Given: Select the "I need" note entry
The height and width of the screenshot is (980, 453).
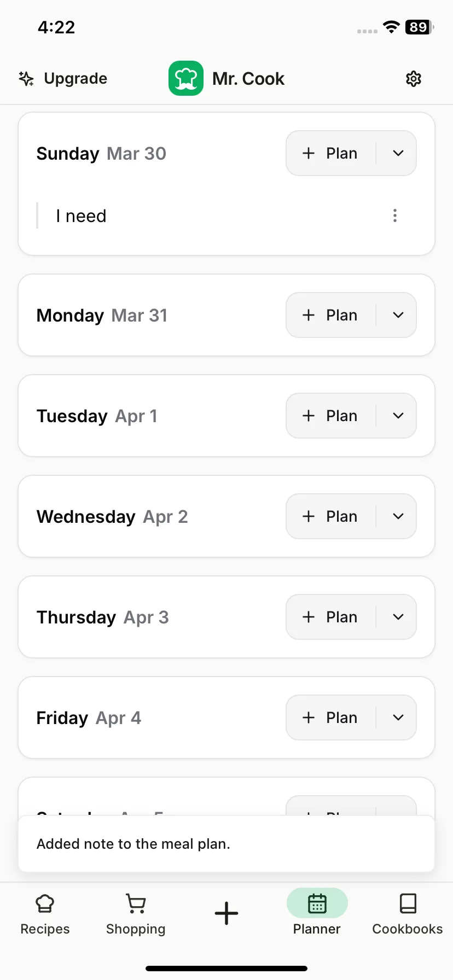Looking at the screenshot, I should 81,216.
